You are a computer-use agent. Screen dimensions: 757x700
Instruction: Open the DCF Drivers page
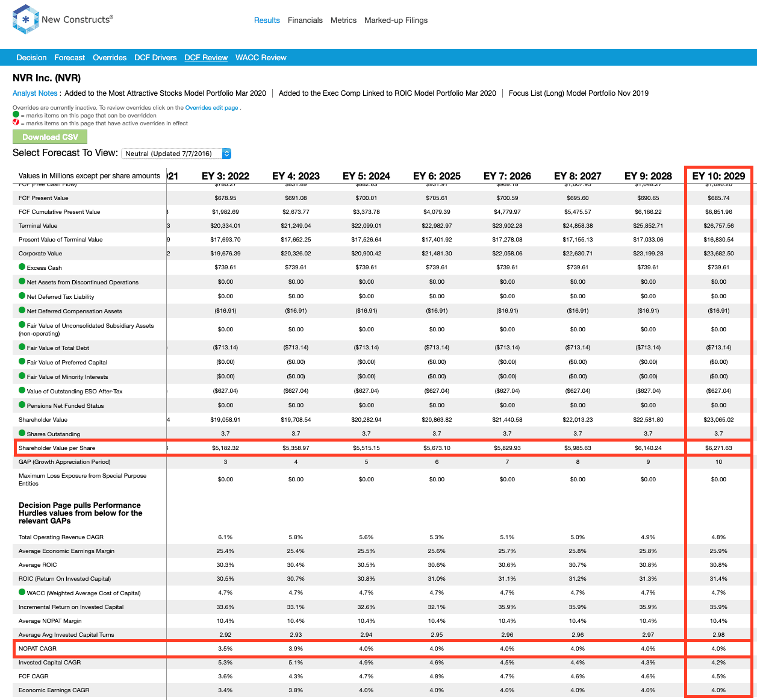tap(155, 58)
